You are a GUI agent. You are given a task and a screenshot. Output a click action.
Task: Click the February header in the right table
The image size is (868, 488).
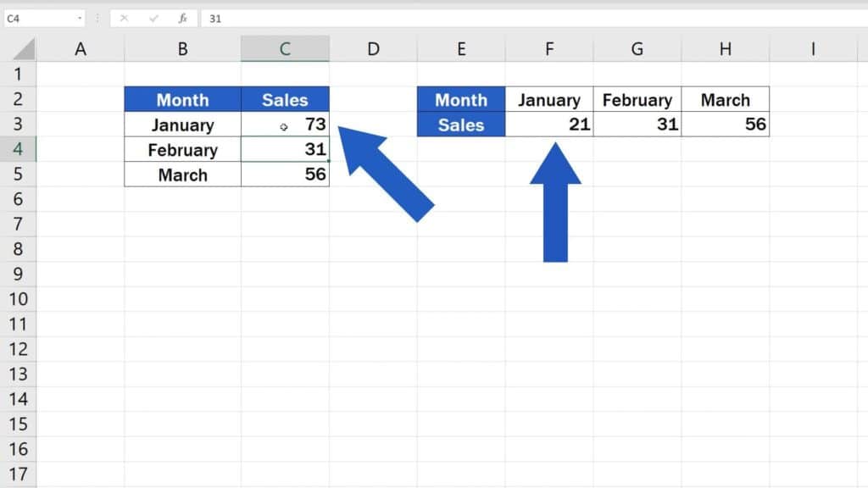[637, 100]
